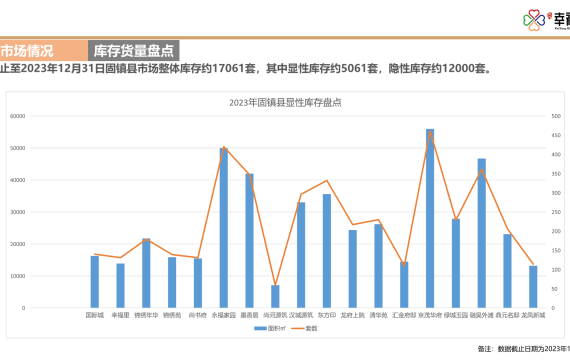The width and height of the screenshot is (570, 360).
Task: Click the 龙府上院 category axis label
Action: coord(353,315)
